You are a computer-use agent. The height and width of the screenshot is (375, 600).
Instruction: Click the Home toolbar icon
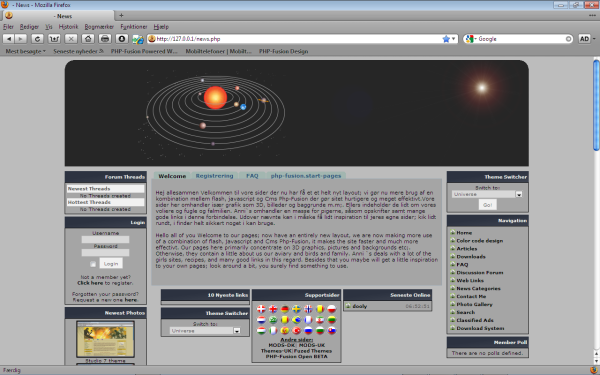click(x=88, y=39)
